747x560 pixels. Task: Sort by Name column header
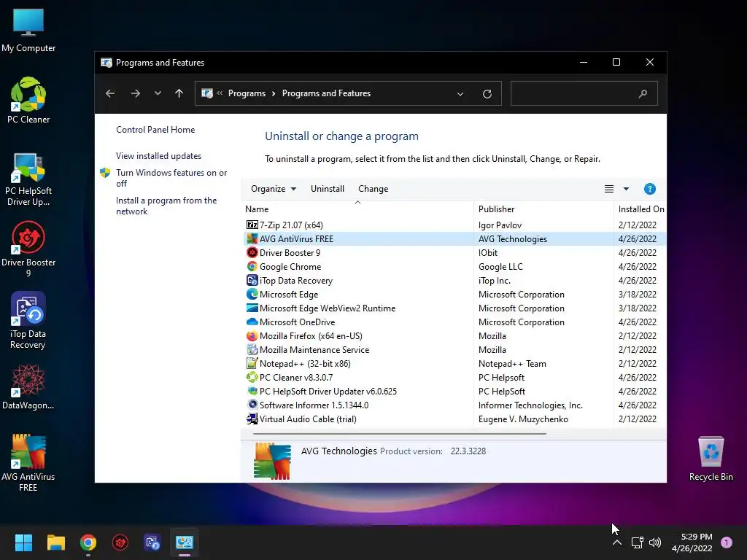pyautogui.click(x=357, y=209)
